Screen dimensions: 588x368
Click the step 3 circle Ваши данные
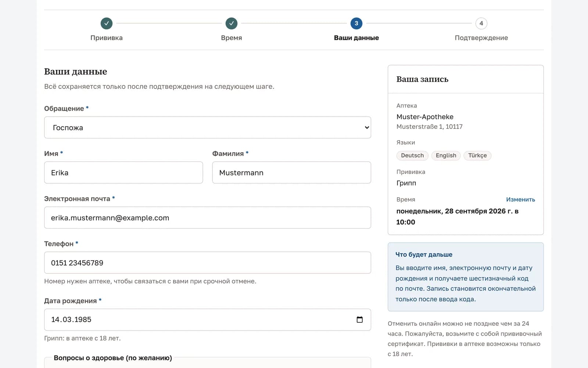click(356, 23)
